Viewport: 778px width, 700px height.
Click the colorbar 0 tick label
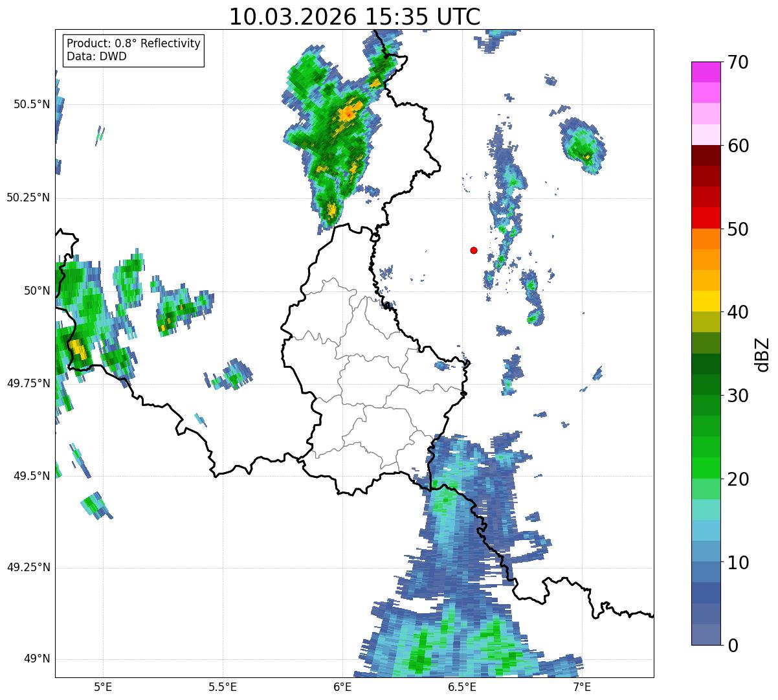click(733, 646)
